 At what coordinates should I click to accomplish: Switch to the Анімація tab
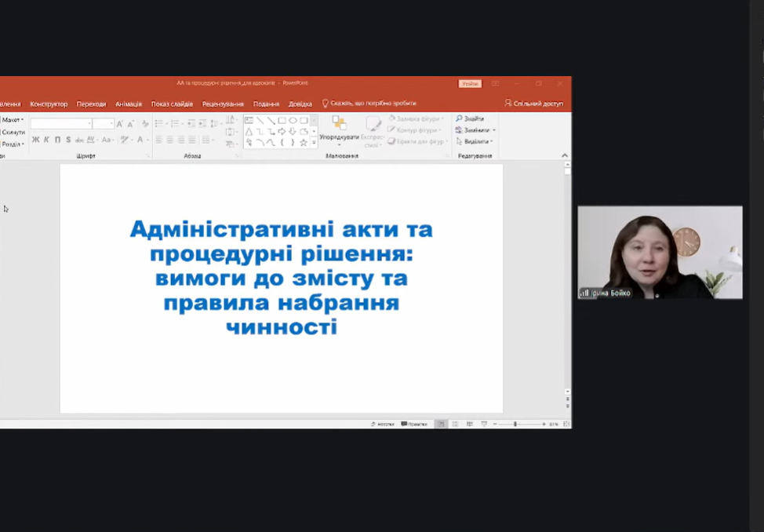[x=129, y=104]
